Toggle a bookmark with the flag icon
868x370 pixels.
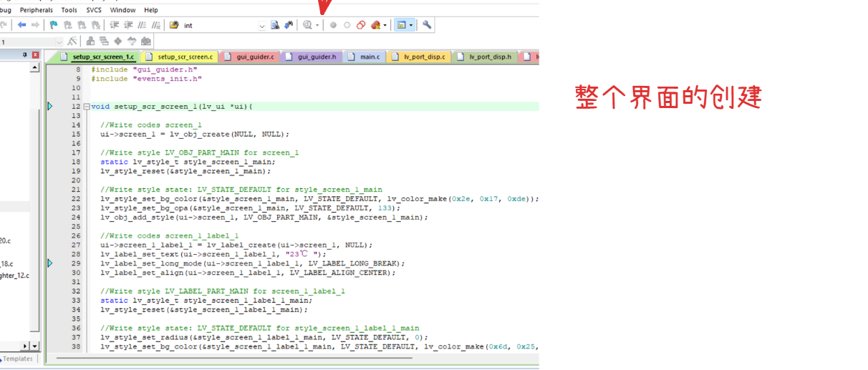click(x=54, y=25)
